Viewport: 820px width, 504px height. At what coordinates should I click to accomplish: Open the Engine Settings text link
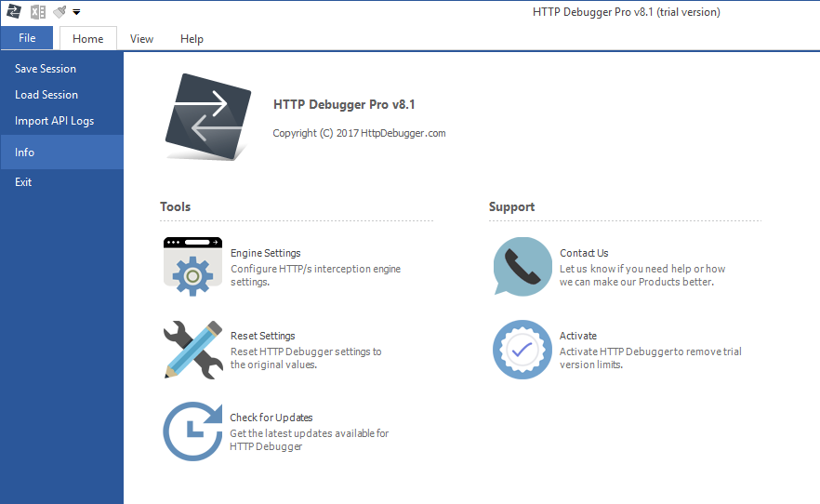point(266,253)
